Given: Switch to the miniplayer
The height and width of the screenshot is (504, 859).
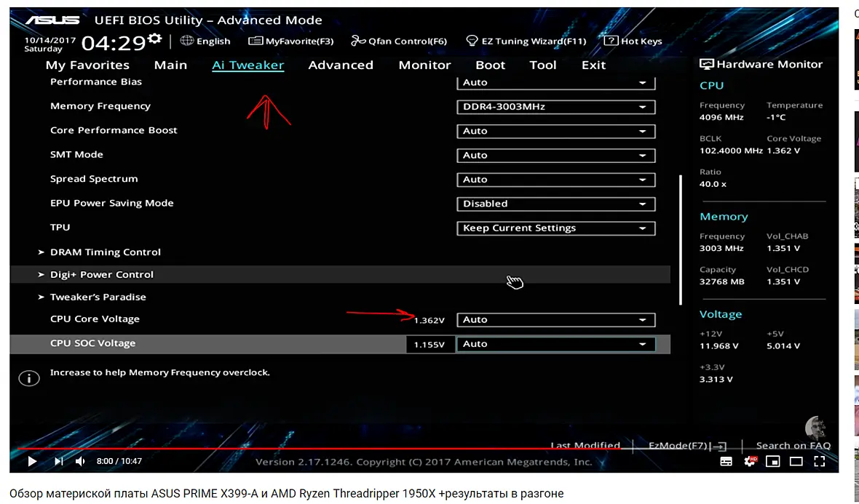Looking at the screenshot, I should (x=772, y=461).
